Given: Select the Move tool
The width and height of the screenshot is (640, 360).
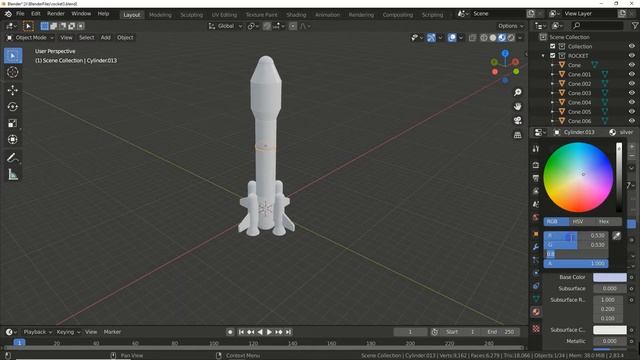Looking at the screenshot, I should coord(13,90).
